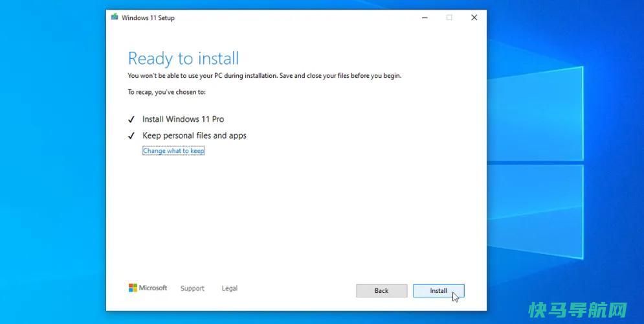Click the To recap, you've chosen to text
The width and height of the screenshot is (644, 324).
coord(167,92)
